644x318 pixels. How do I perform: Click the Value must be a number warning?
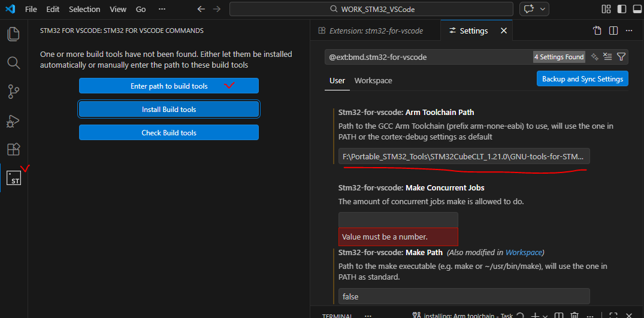398,237
